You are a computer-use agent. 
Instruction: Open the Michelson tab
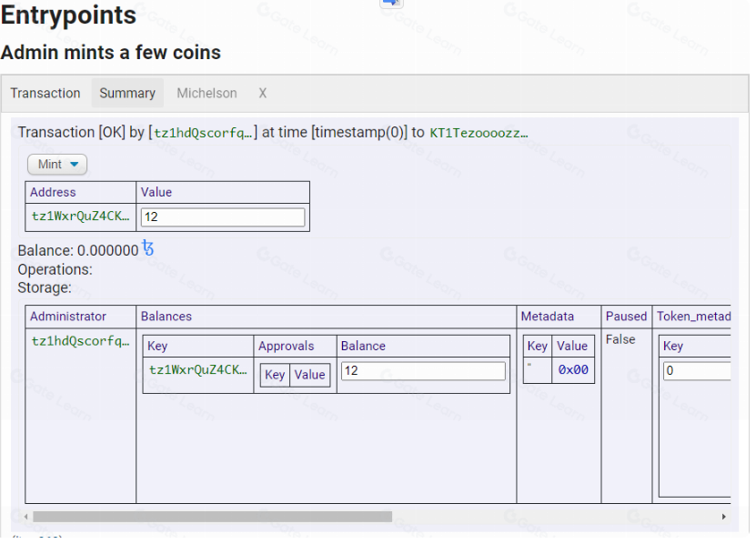tap(207, 93)
